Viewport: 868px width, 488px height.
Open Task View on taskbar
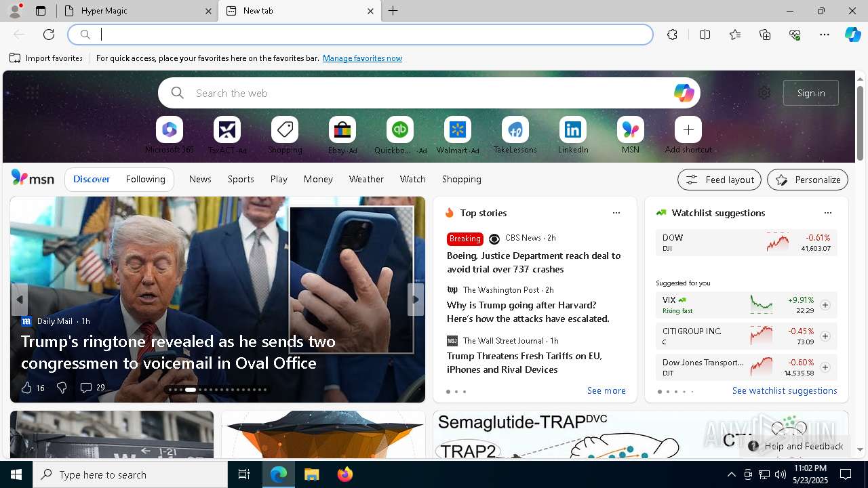244,474
